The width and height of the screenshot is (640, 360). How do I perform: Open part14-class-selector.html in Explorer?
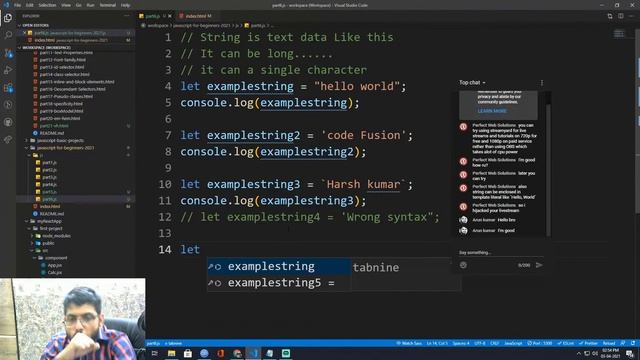click(x=64, y=74)
